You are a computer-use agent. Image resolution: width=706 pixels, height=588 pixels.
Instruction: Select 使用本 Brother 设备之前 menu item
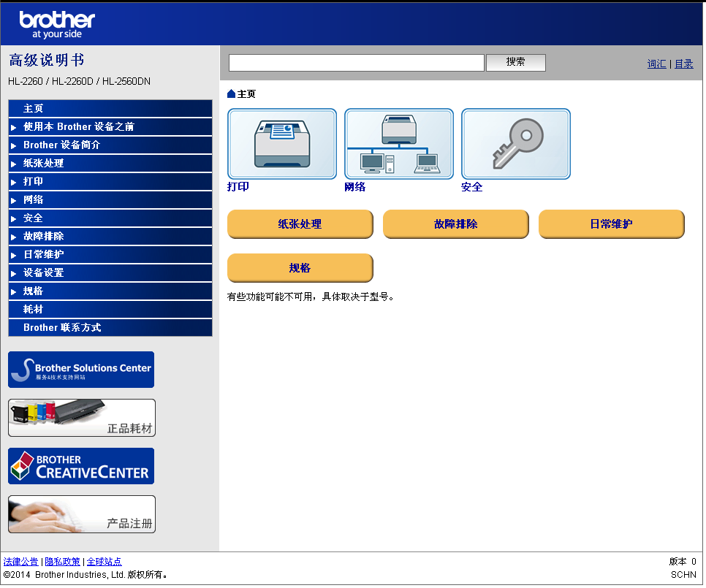coord(110,127)
